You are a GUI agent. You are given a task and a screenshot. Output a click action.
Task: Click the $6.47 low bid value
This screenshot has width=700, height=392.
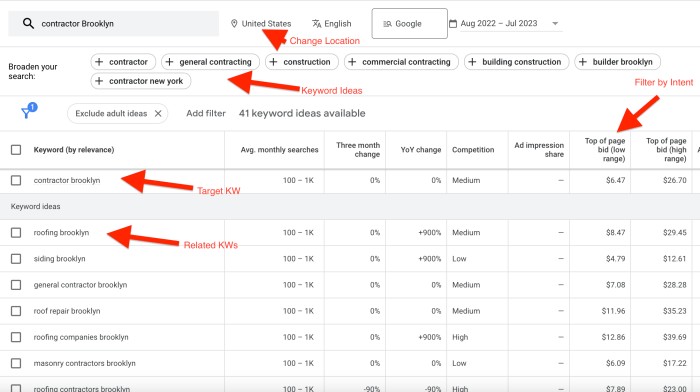click(616, 180)
